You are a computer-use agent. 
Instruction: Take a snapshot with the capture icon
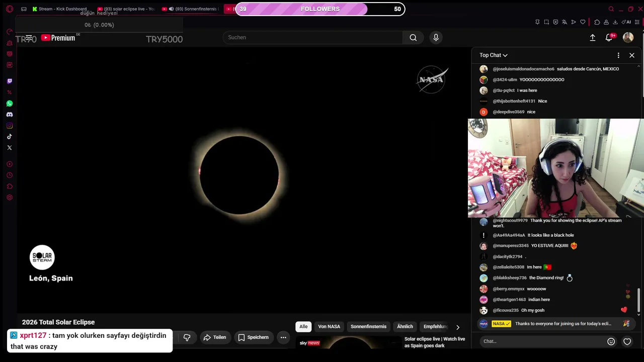click(x=546, y=22)
